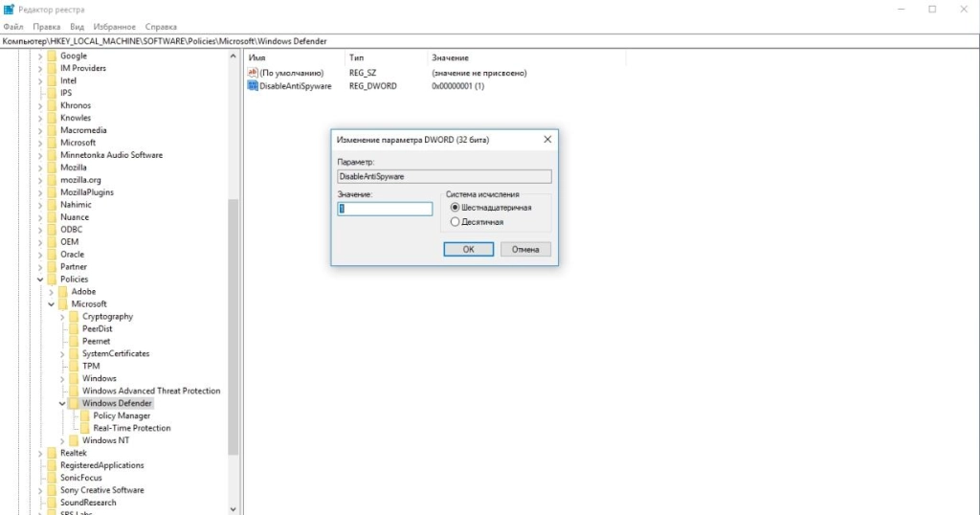Select the mozilla.org key
This screenshot has width=980, height=515.
point(80,180)
